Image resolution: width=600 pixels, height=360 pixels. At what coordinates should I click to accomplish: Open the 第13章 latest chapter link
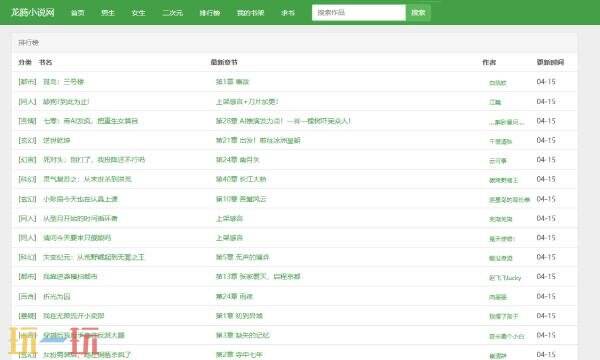(x=258, y=276)
